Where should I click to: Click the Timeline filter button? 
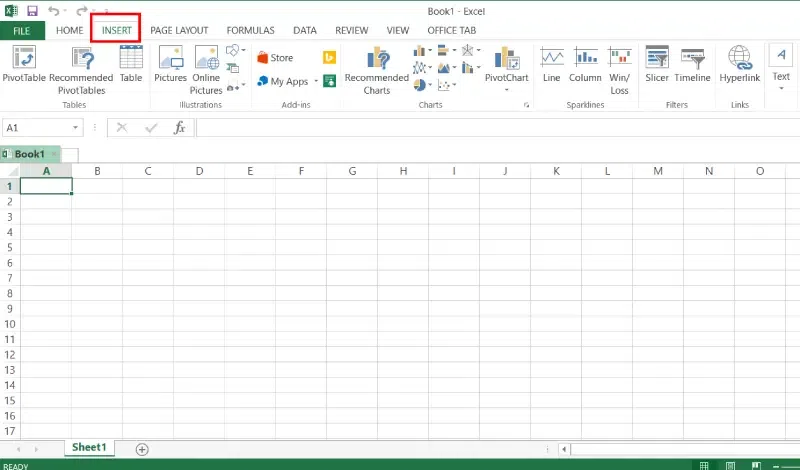(x=692, y=64)
